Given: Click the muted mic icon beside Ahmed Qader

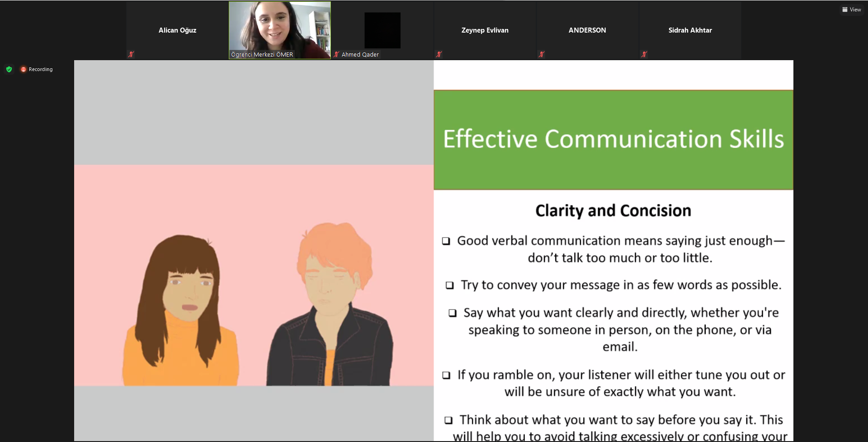Looking at the screenshot, I should tap(336, 54).
